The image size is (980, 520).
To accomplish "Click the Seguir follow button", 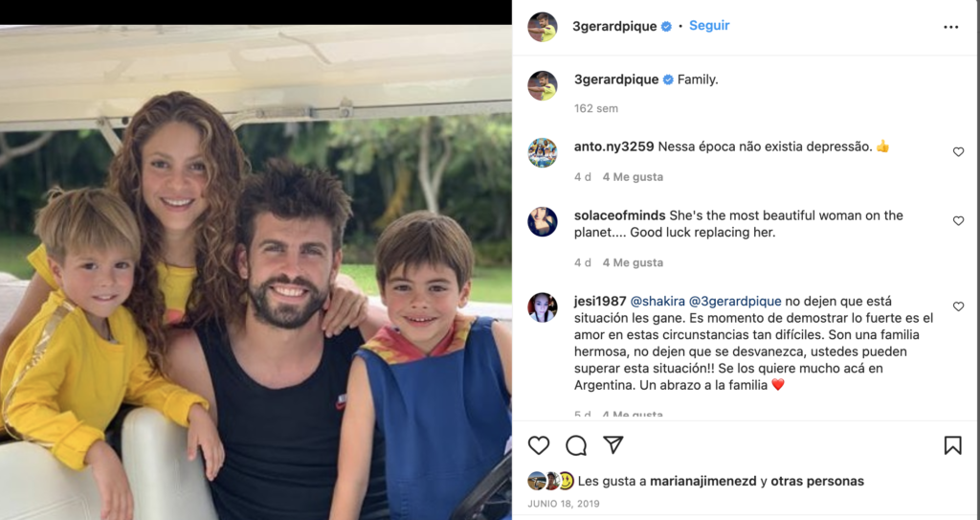I will click(709, 26).
